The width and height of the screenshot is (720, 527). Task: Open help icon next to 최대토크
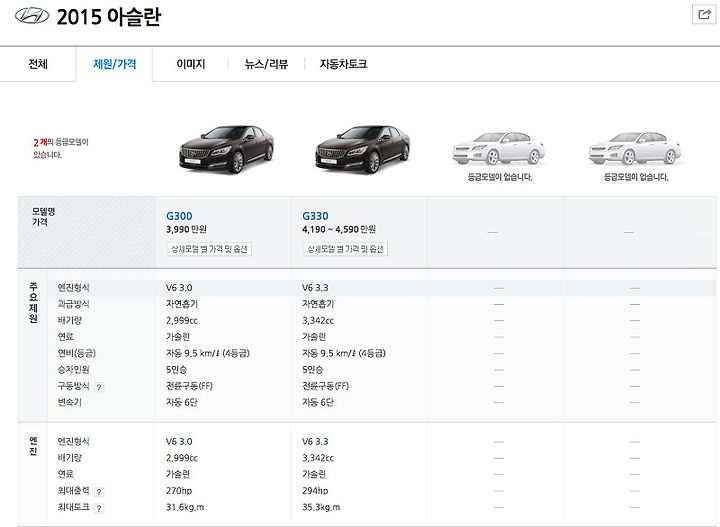[99, 508]
